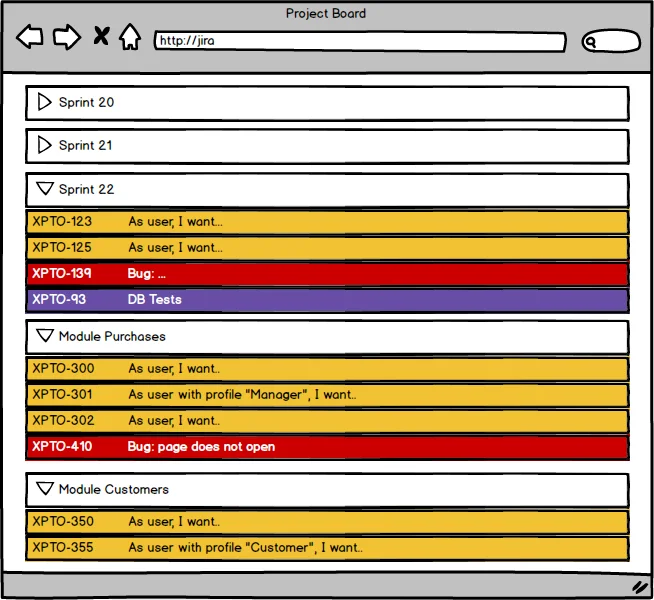Open bug XPTO-410 page does not open
Image resolution: width=654 pixels, height=600 pixels.
(x=327, y=447)
